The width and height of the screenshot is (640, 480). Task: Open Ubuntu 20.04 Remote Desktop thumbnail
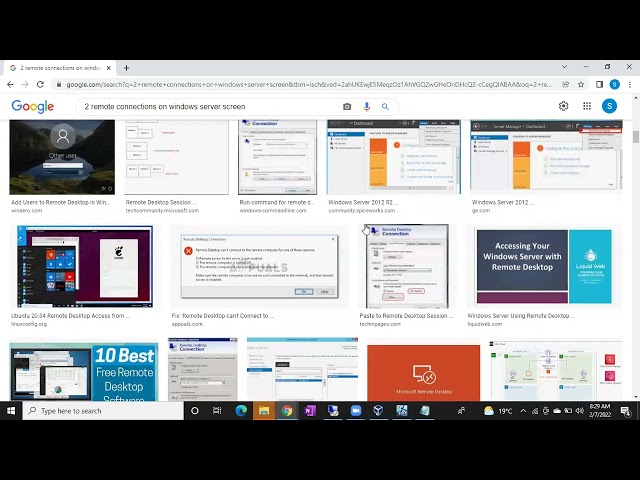tap(85, 266)
